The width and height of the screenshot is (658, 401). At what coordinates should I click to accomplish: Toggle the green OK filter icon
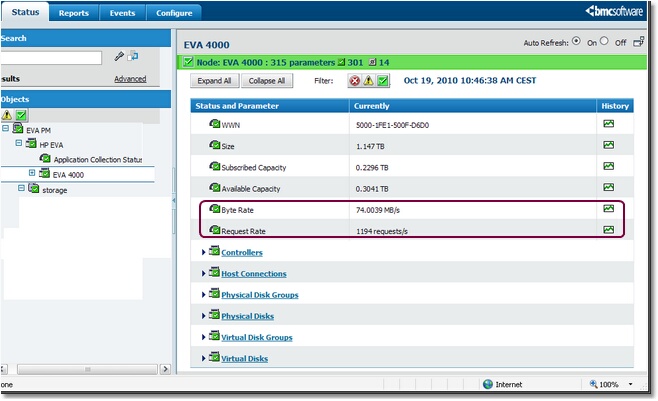[x=383, y=81]
